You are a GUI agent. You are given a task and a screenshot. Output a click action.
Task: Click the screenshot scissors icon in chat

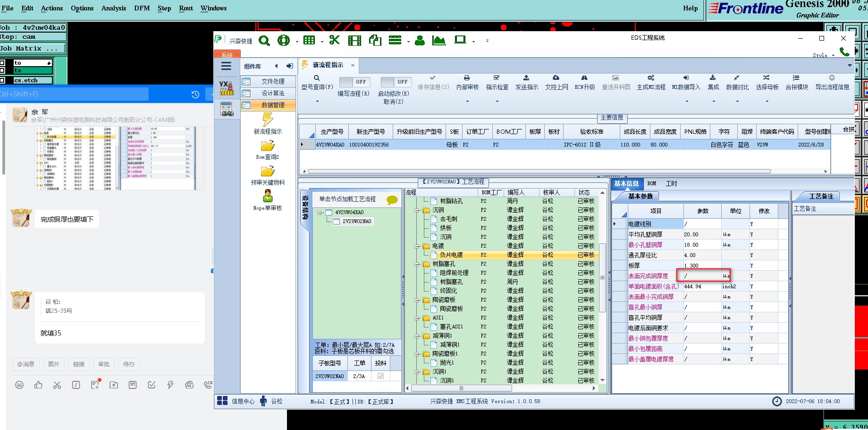pos(57,385)
